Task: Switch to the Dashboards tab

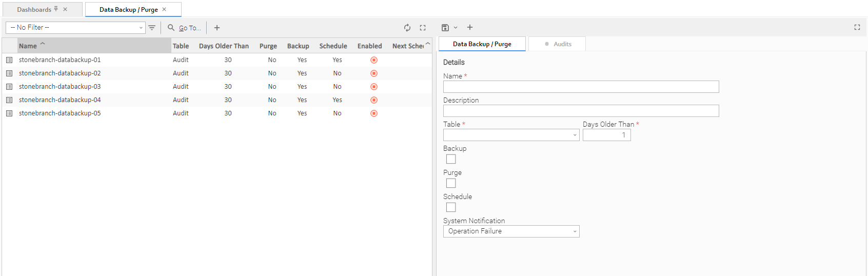Action: [34, 10]
